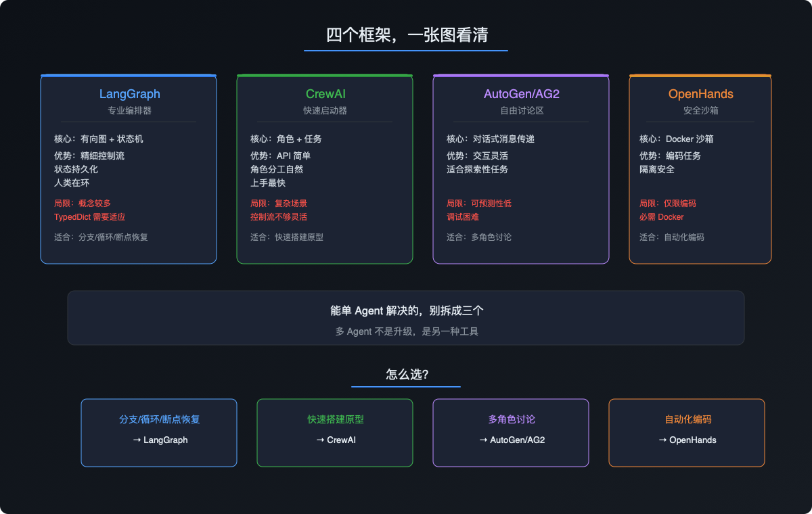
Task: Click the → AutoGen/AG2 recommendation
Action: click(512, 440)
